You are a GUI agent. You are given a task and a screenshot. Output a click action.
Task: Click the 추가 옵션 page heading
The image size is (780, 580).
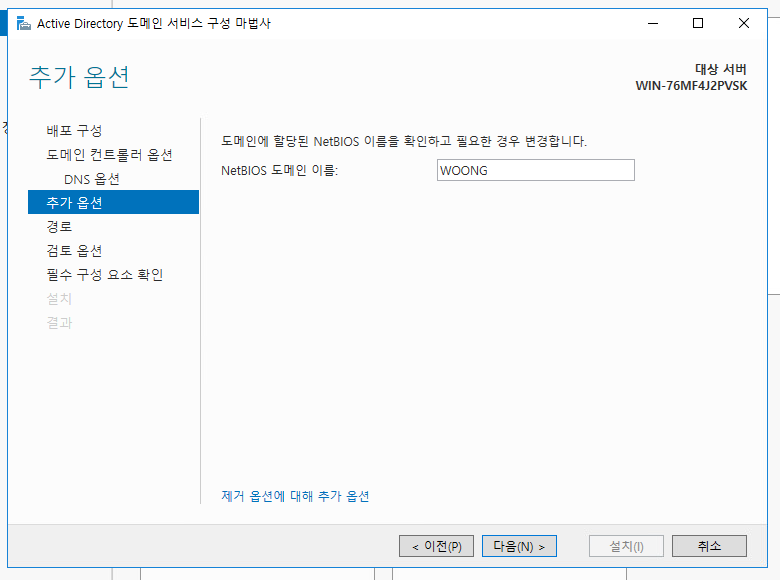(x=79, y=77)
